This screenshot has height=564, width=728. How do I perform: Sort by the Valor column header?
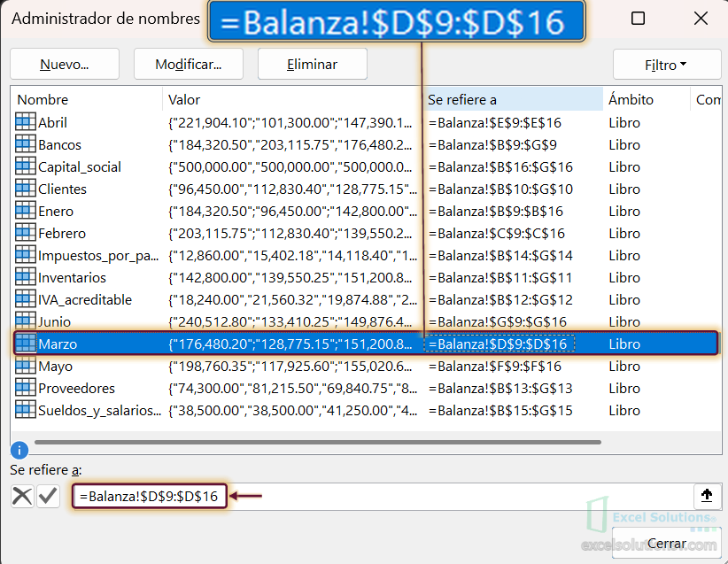(x=292, y=99)
